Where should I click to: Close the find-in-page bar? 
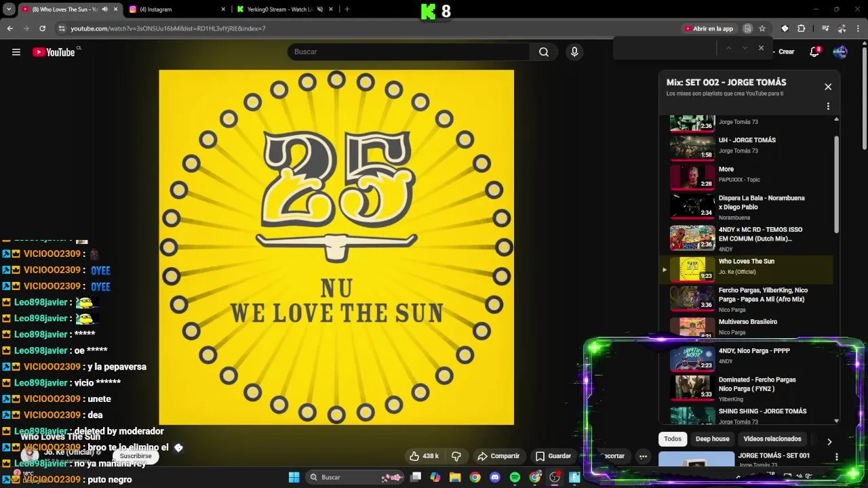point(761,48)
